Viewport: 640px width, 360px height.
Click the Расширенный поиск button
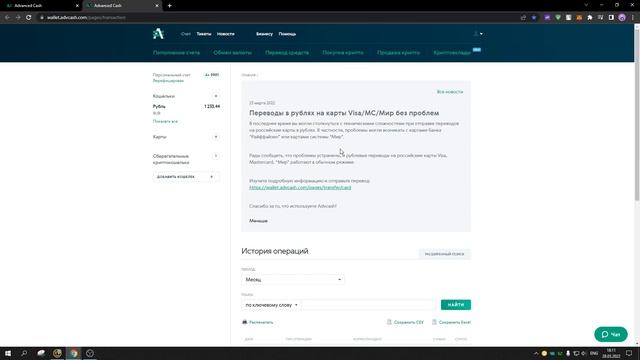coord(444,254)
